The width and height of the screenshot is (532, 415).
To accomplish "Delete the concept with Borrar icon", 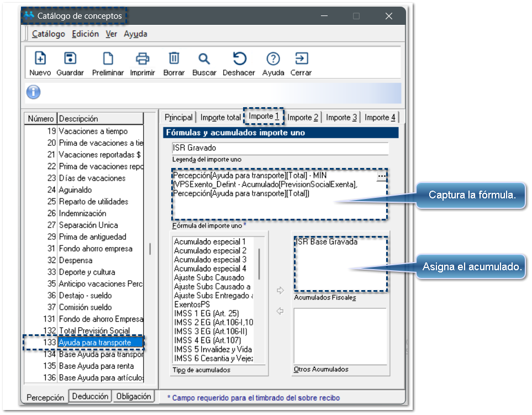I will (174, 59).
